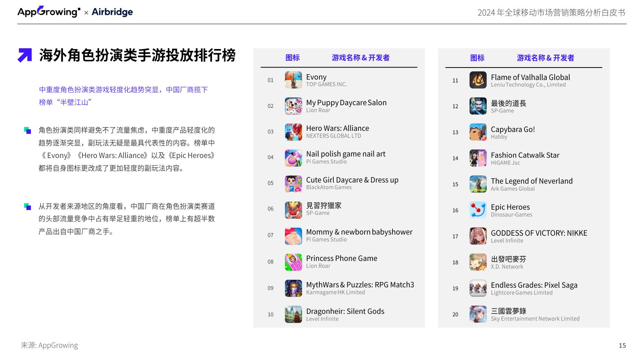Click the Capybara Go! icon
Viewport: 644px width, 362px height.
[478, 132]
